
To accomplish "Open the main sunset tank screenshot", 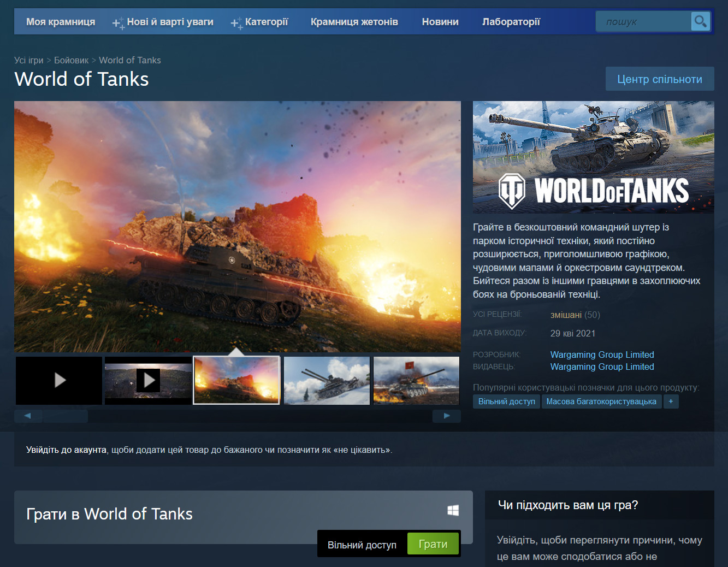I will (x=238, y=226).
